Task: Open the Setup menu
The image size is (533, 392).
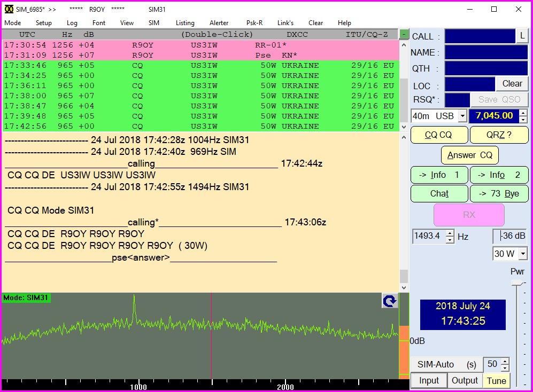Action: coord(44,23)
